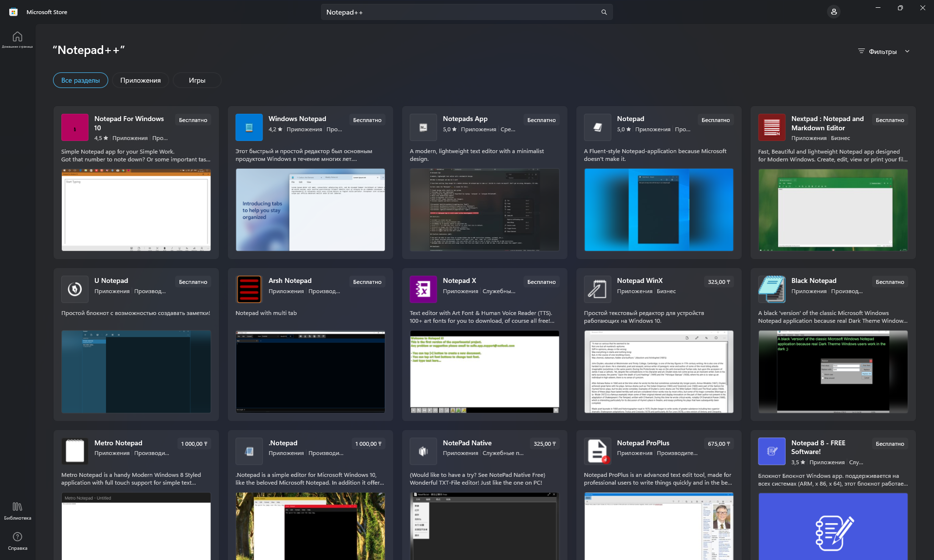The width and height of the screenshot is (934, 560).
Task: Switch to the Игры section
Action: coord(197,80)
